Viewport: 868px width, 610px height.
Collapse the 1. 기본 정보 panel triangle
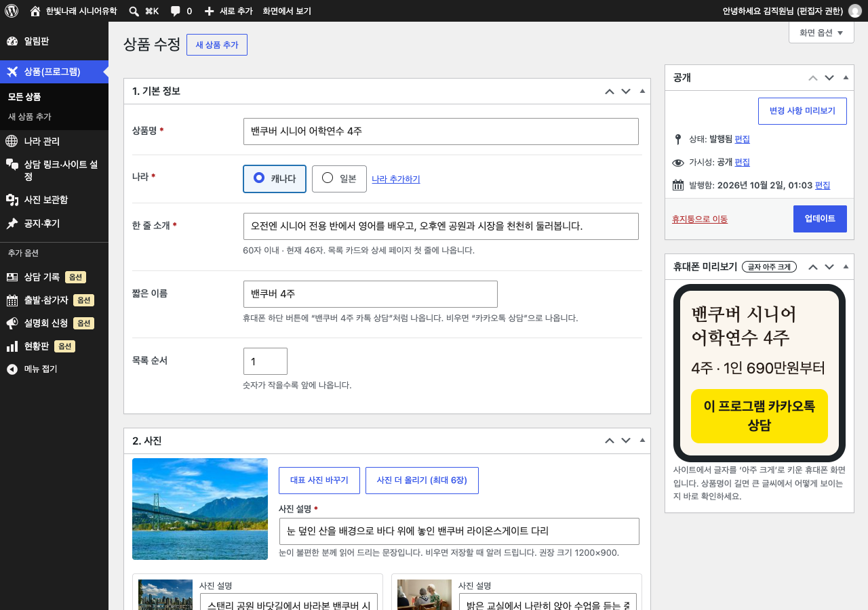[x=642, y=91]
